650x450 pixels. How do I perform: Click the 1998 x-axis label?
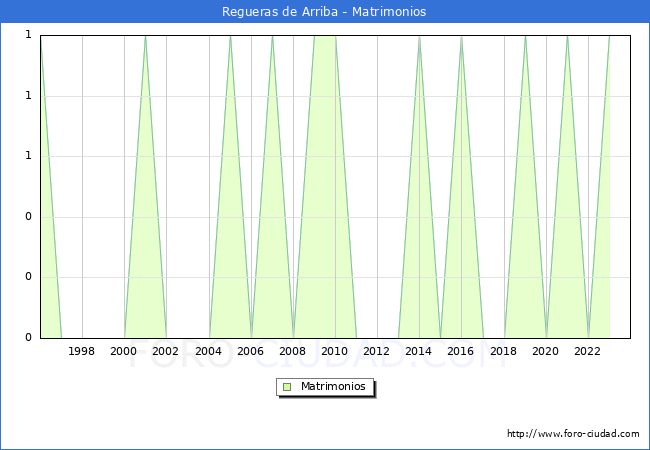pyautogui.click(x=81, y=351)
